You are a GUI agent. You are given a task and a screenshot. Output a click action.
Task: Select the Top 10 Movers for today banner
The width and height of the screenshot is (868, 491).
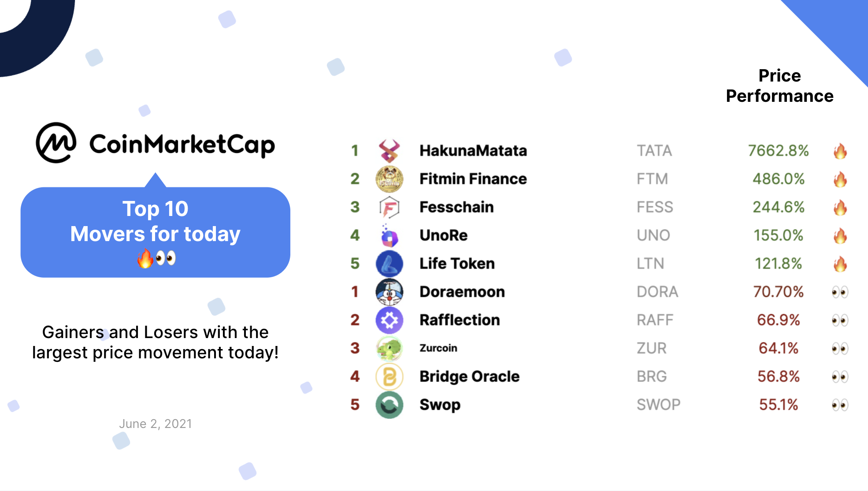[x=156, y=232]
